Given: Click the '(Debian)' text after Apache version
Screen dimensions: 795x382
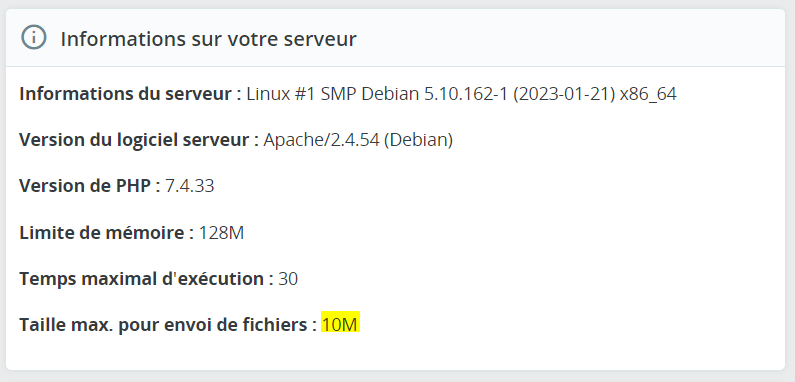Looking at the screenshot, I should pos(418,140).
